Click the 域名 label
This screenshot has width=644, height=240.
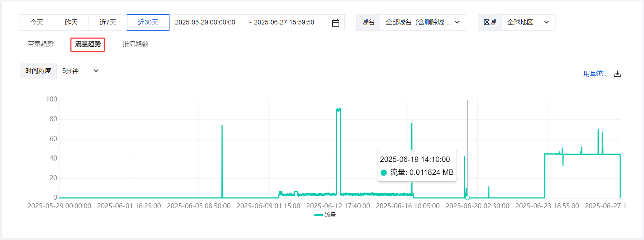coord(368,22)
